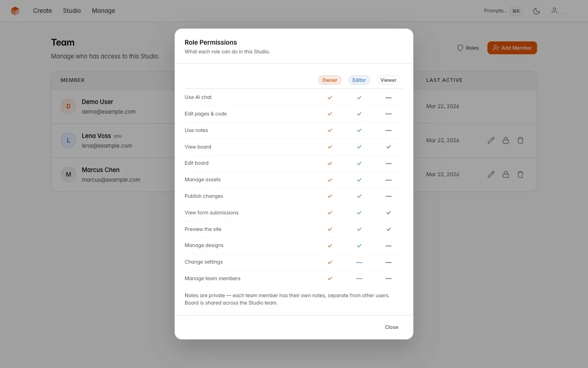Click the shield icon beside Roles
Viewport: 588px width, 368px height.
pos(460,47)
